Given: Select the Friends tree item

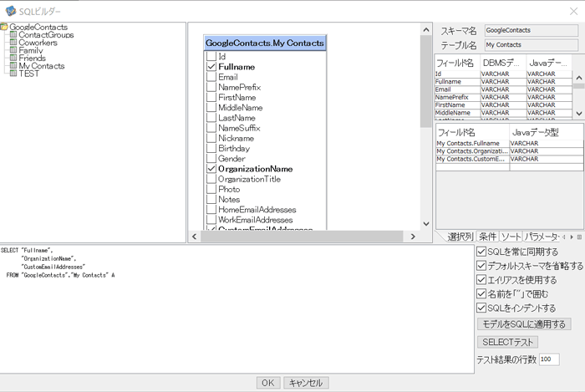Looking at the screenshot, I should click(32, 58).
